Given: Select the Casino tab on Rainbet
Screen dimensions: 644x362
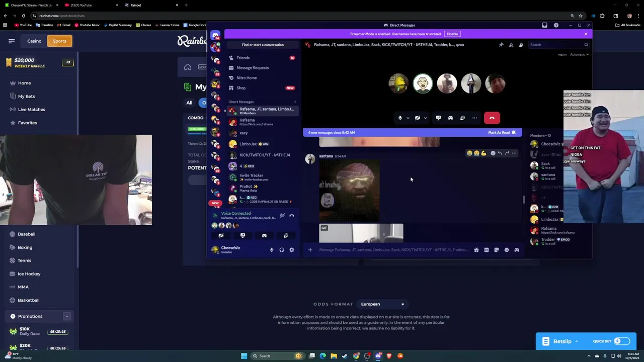Looking at the screenshot, I should coord(34,41).
